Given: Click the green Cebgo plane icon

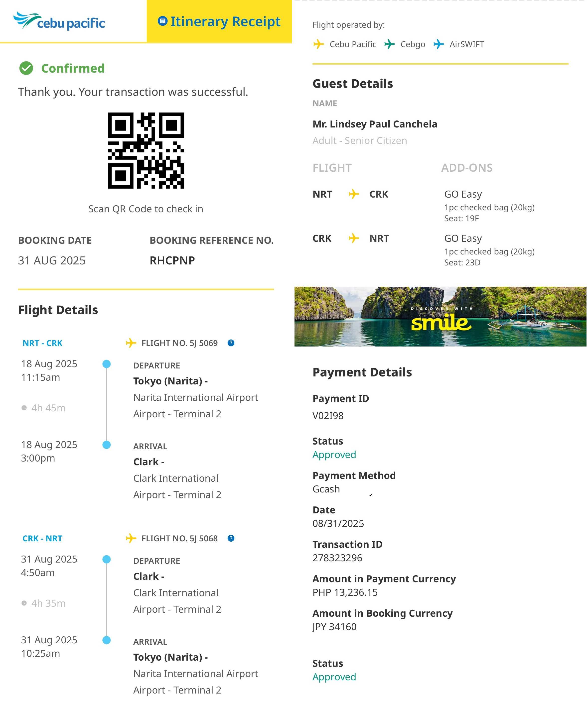Looking at the screenshot, I should [389, 44].
